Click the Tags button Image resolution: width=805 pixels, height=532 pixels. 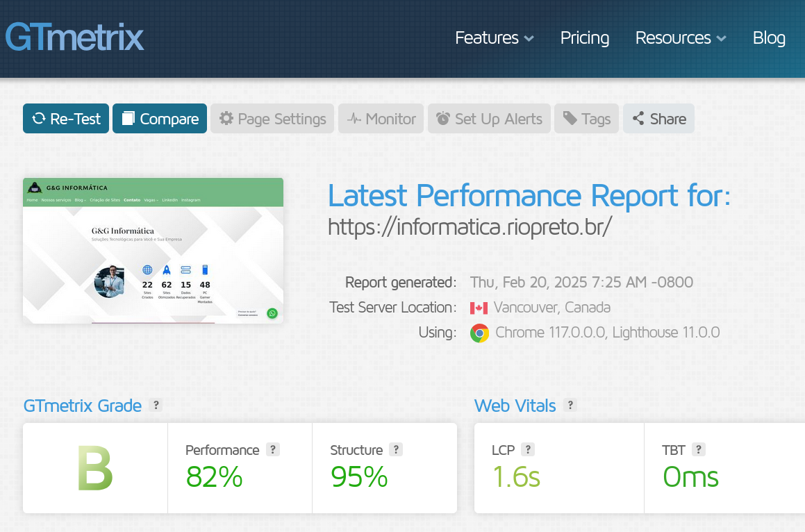point(586,119)
